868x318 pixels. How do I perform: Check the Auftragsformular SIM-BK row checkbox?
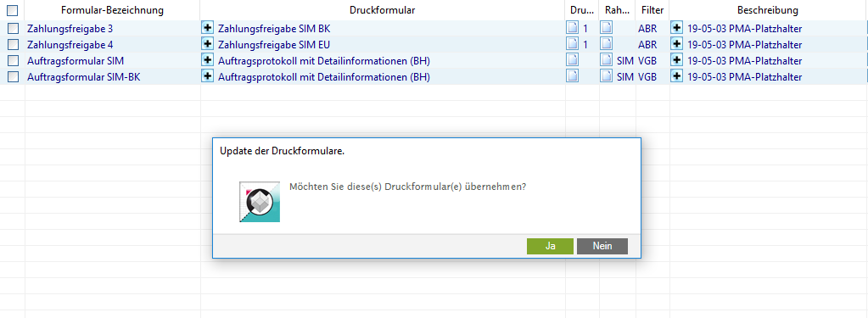pos(13,77)
